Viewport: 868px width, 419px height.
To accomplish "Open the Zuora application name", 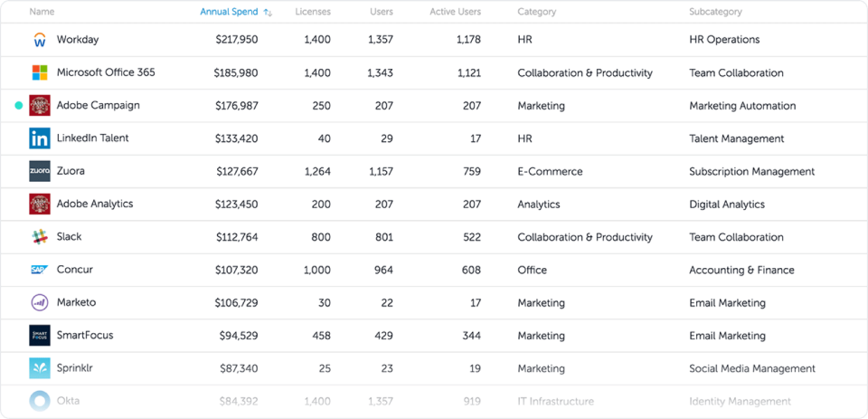I will [x=71, y=171].
